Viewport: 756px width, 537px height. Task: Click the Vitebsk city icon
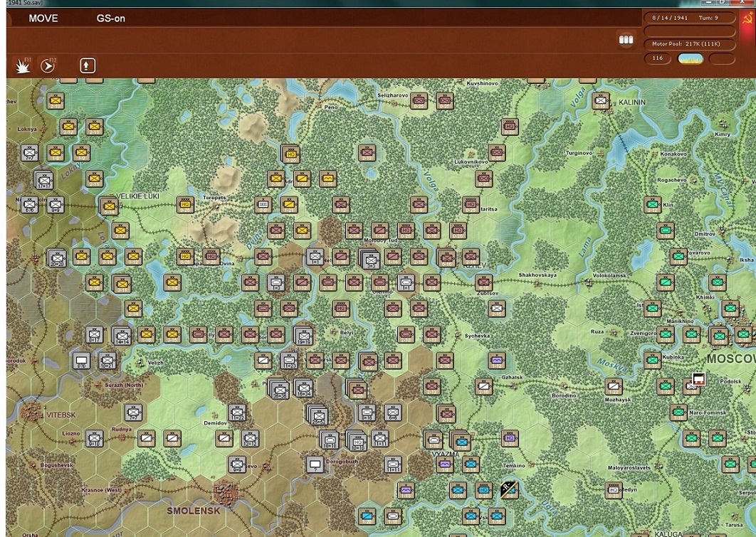[x=31, y=413]
